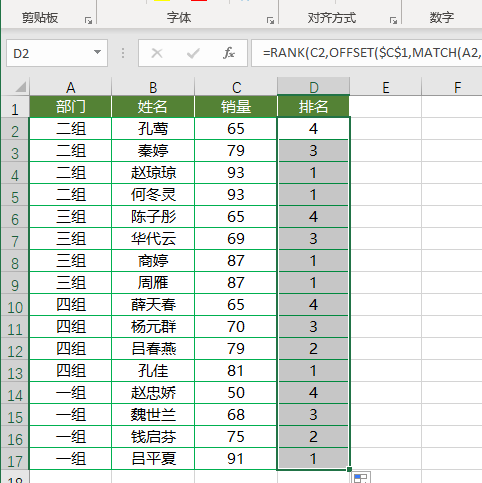The height and width of the screenshot is (483, 482).
Task: Select the row 10 header
Action: (x=15, y=305)
